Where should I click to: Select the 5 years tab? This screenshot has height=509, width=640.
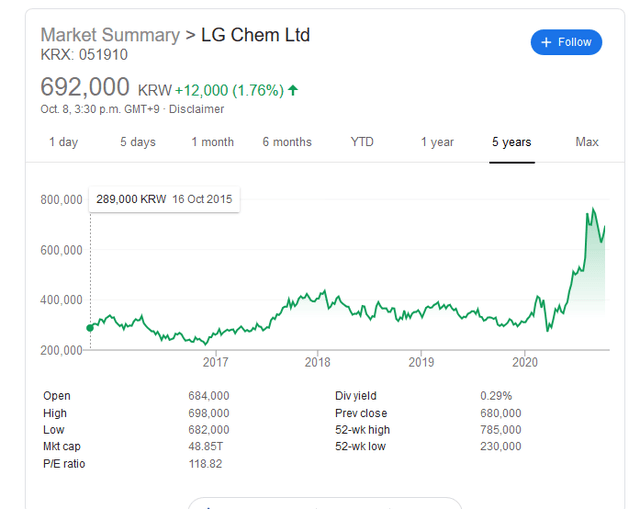pos(511,142)
